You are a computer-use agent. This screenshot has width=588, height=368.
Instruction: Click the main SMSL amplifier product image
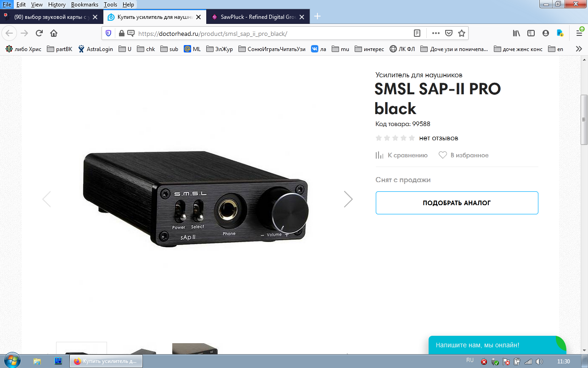click(x=196, y=199)
